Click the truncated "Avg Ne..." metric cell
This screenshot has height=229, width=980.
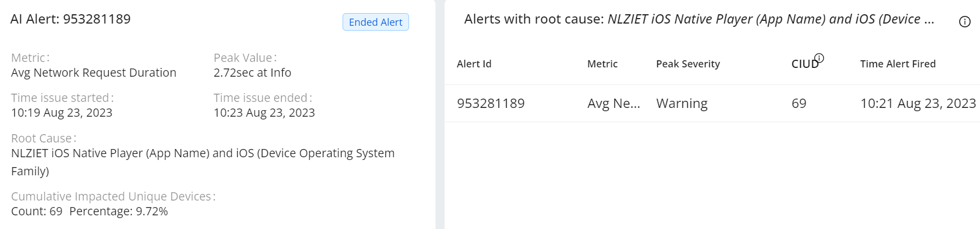[x=613, y=104]
